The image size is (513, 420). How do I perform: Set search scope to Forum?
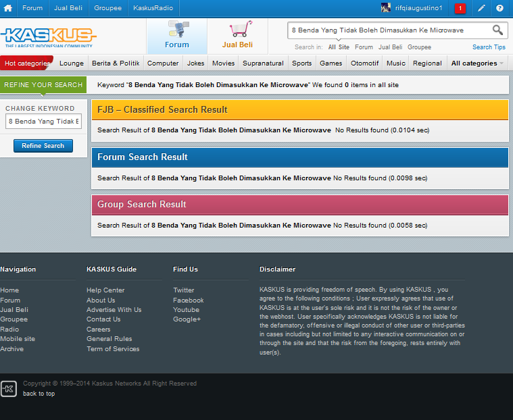coord(364,47)
